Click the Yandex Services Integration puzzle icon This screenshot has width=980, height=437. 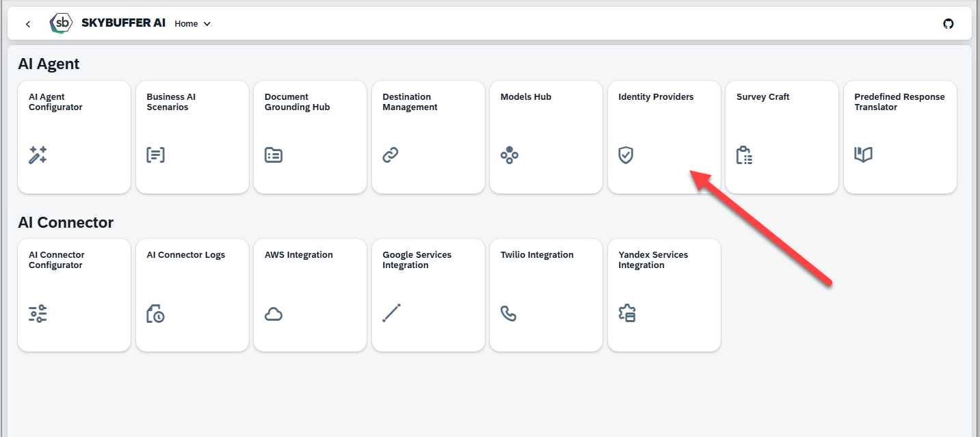tap(627, 313)
